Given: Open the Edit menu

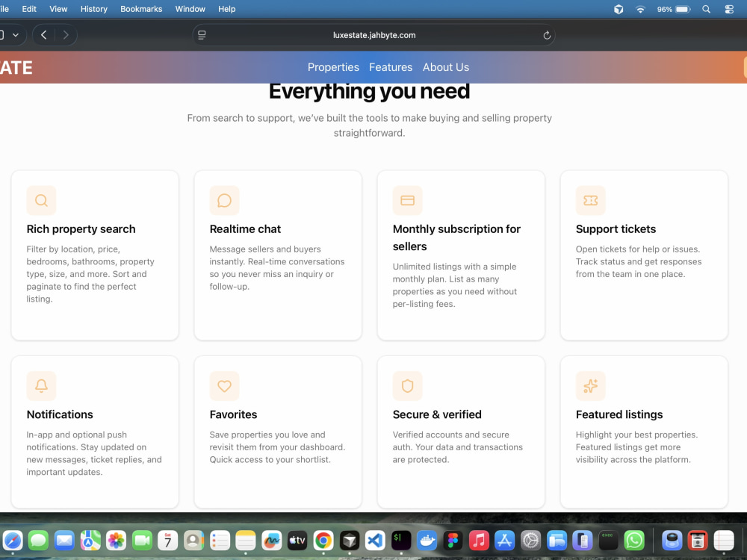Looking at the screenshot, I should (x=29, y=9).
